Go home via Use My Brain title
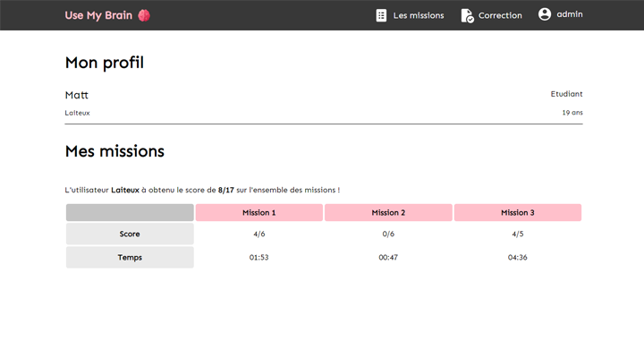The width and height of the screenshot is (644, 358). pyautogui.click(x=98, y=15)
